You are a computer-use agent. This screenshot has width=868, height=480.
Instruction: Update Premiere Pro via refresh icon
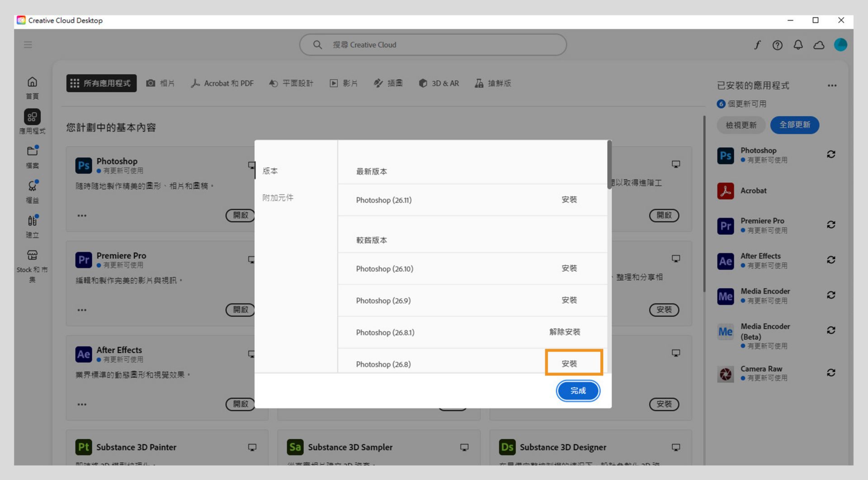tap(831, 225)
